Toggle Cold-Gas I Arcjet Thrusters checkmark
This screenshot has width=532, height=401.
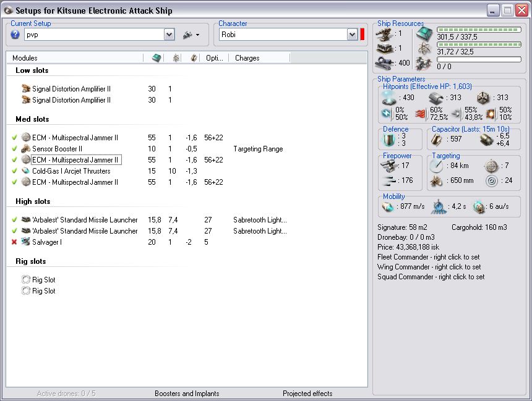coord(14,171)
